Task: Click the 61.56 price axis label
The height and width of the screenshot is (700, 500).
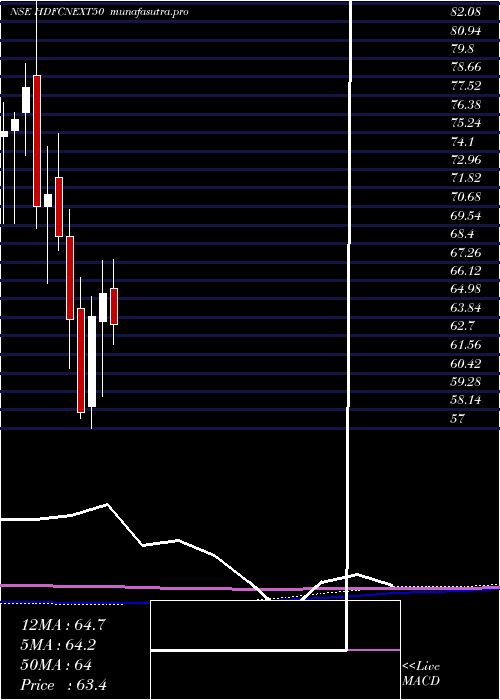Action: (465, 345)
